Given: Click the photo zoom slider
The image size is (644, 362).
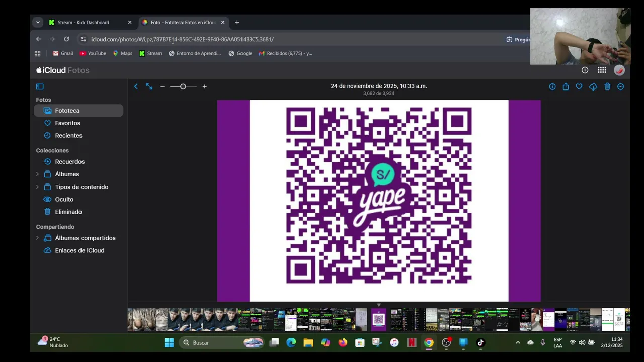Looking at the screenshot, I should coord(183,86).
